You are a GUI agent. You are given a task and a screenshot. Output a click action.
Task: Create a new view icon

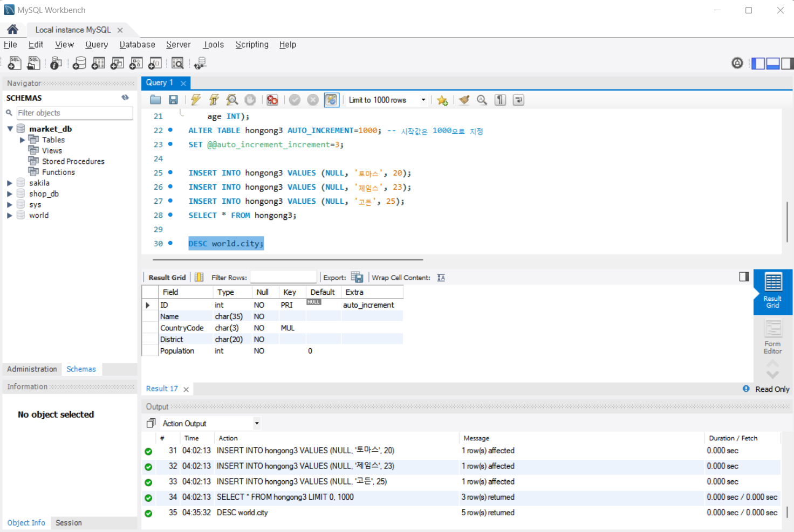117,63
